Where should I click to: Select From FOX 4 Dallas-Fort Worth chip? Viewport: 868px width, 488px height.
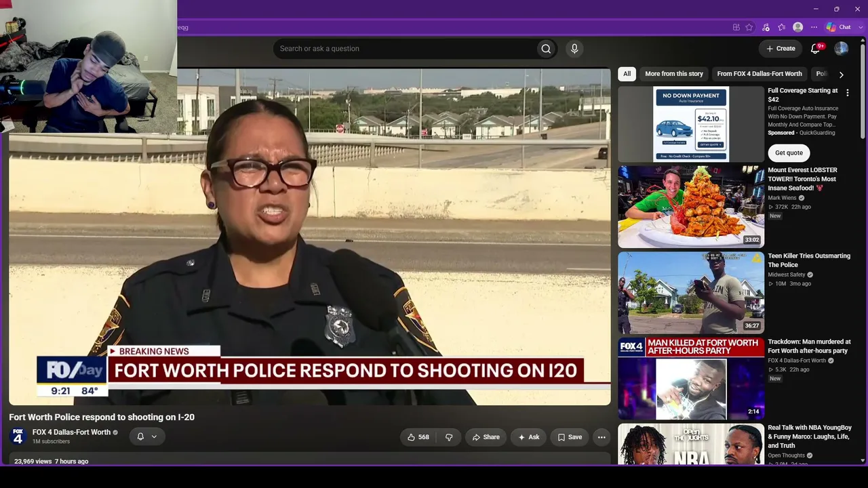click(759, 74)
